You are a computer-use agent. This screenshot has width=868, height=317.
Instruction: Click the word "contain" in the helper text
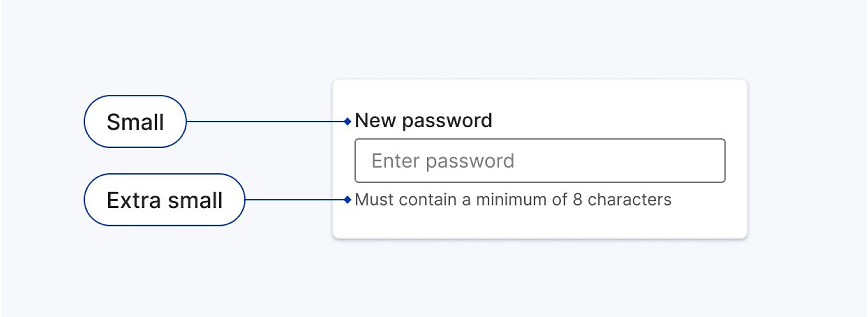click(427, 200)
